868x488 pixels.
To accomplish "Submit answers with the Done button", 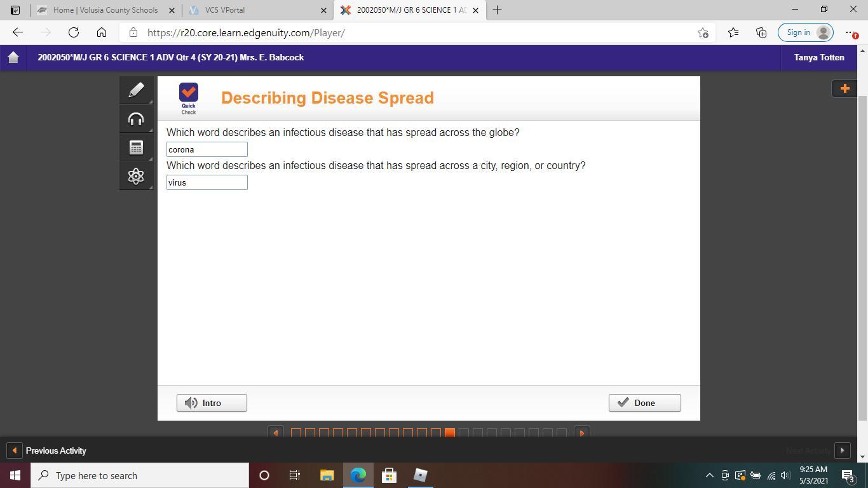I will 644,403.
